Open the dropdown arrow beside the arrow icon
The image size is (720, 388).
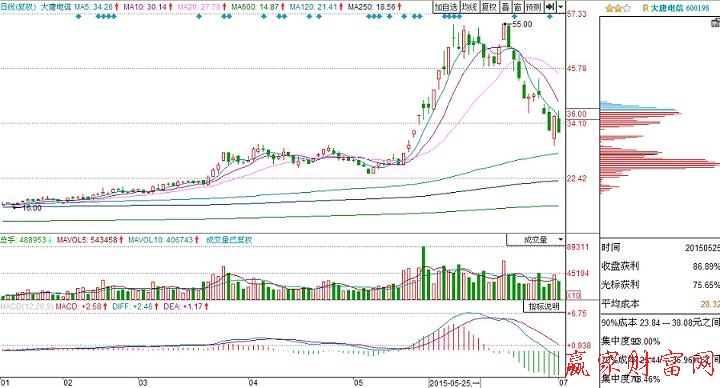pos(561,7)
